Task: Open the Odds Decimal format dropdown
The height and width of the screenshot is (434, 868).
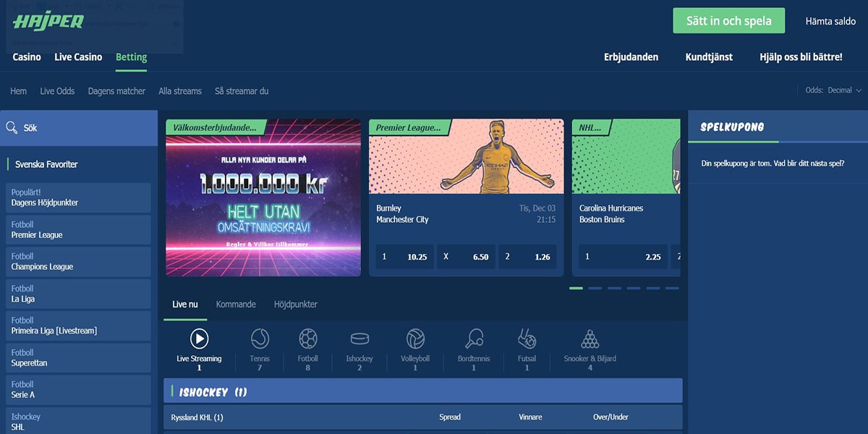Action: coord(833,90)
